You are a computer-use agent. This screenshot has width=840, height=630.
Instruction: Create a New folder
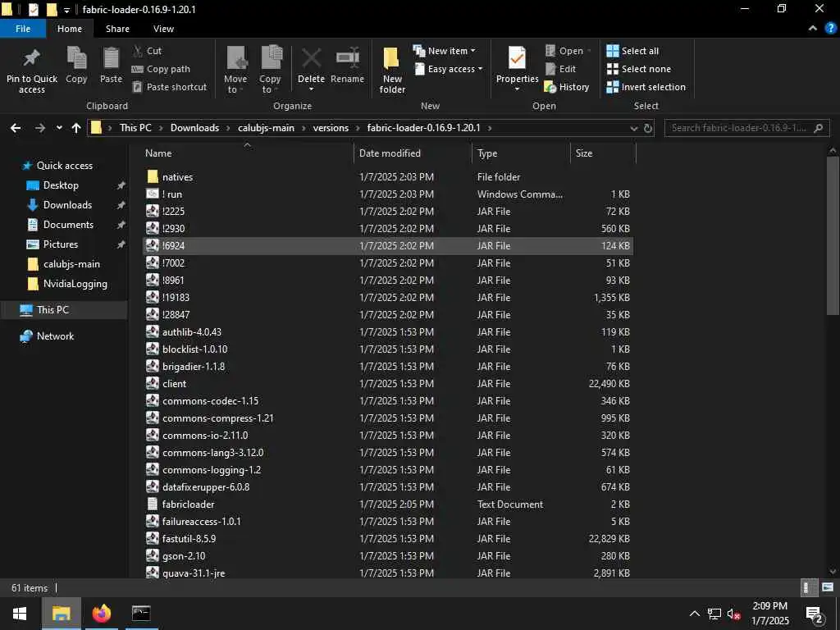point(392,71)
